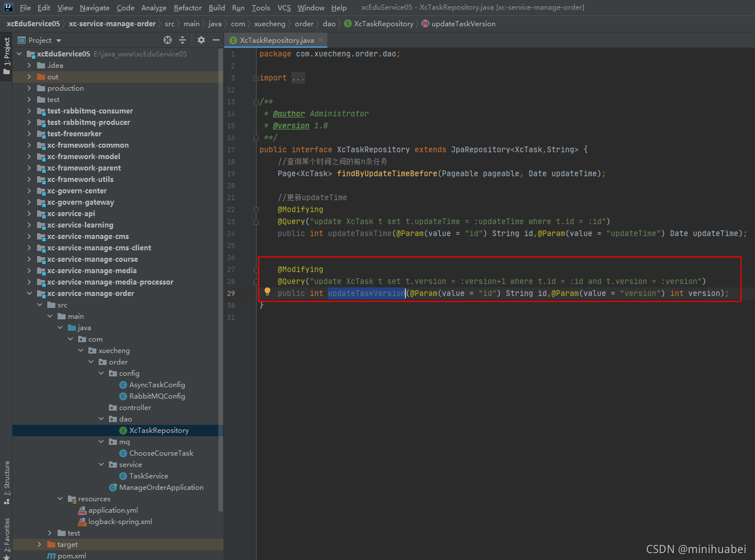Click XcTaskRepository breadcrumb in navigation bar
755x560 pixels.
point(383,24)
